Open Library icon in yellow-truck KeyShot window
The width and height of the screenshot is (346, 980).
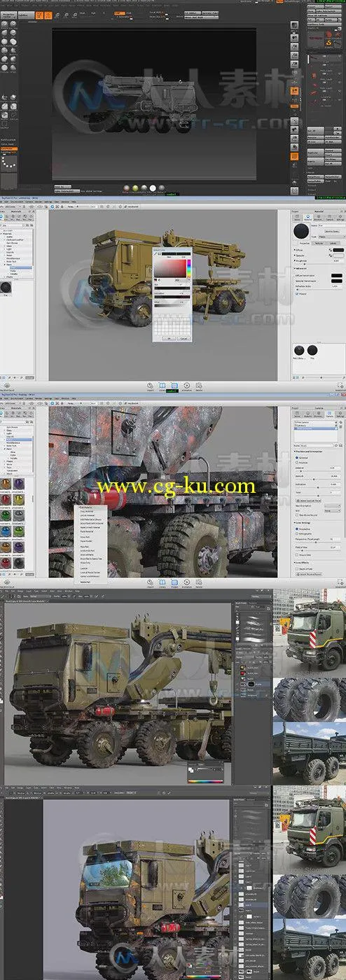tap(162, 385)
